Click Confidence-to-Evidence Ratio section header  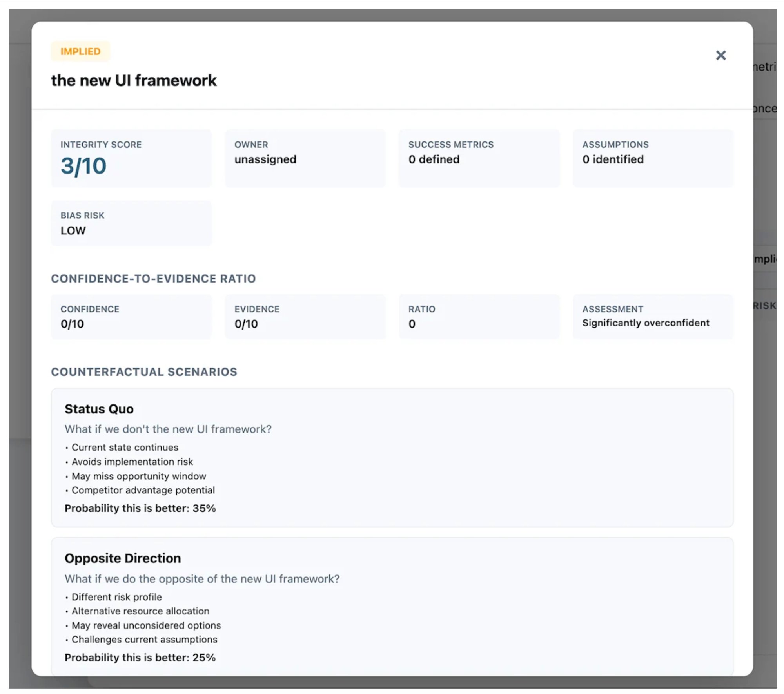click(153, 279)
